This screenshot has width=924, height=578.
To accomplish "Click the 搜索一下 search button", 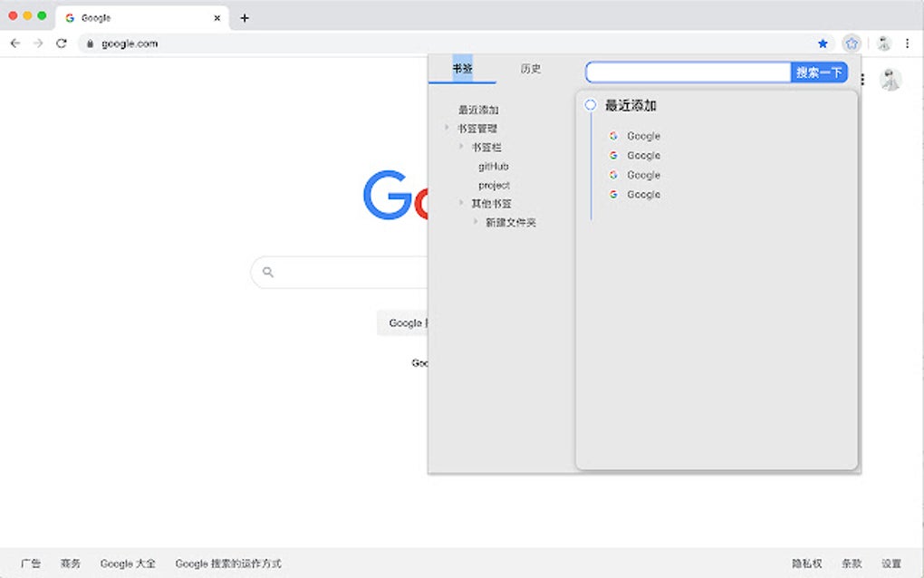I will pyautogui.click(x=818, y=72).
